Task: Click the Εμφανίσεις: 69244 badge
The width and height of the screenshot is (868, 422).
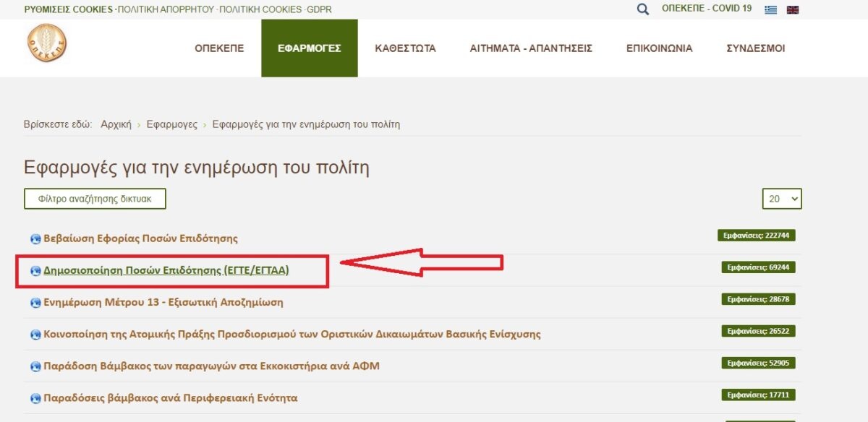Action: (x=758, y=267)
